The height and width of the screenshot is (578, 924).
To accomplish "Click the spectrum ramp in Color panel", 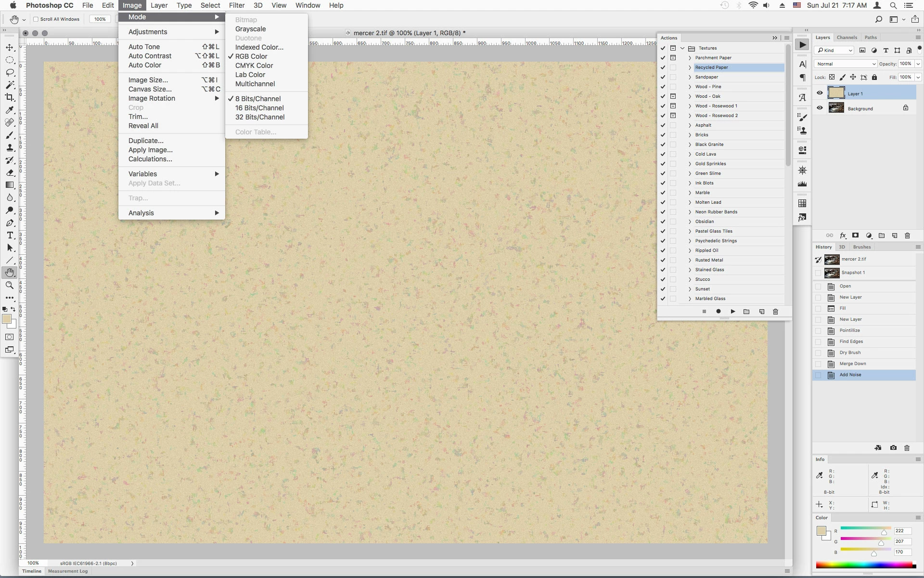I will coord(864,565).
